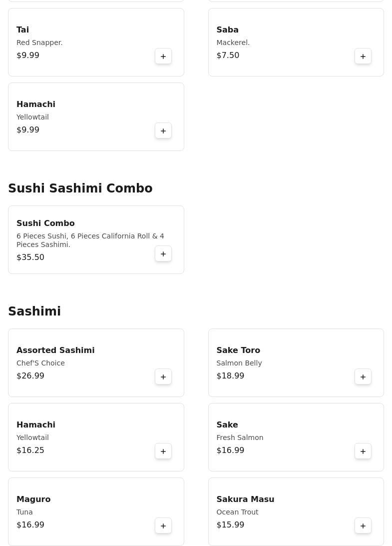Click the Maguro item title

tap(33, 499)
